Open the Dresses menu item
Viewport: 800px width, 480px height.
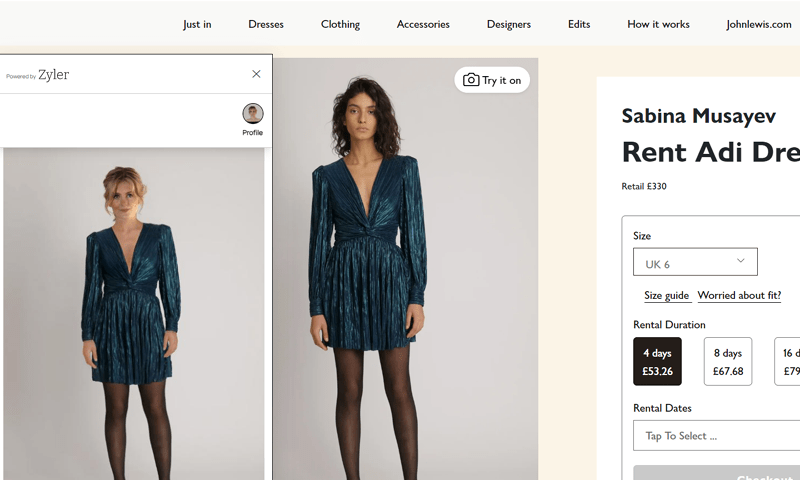point(266,24)
